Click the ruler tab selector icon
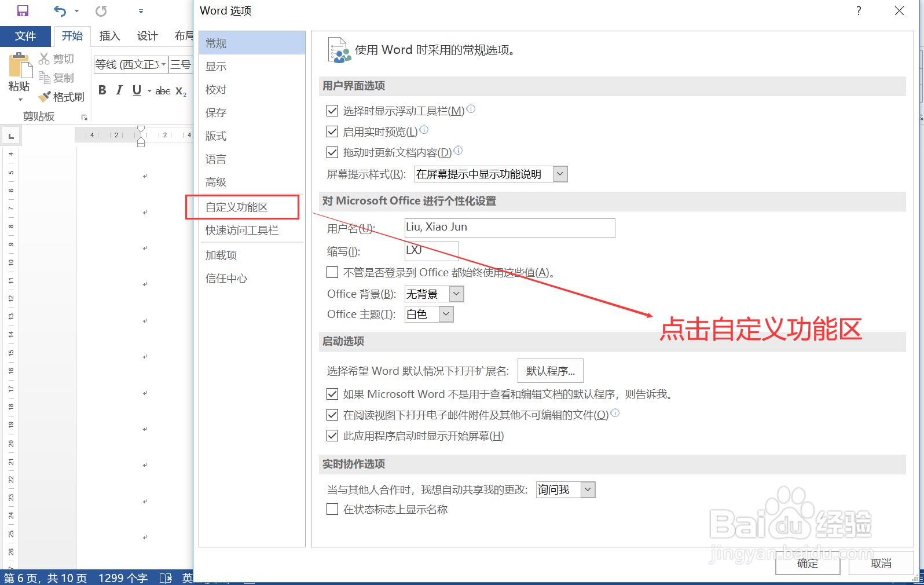Image resolution: width=924 pixels, height=585 pixels. click(11, 136)
